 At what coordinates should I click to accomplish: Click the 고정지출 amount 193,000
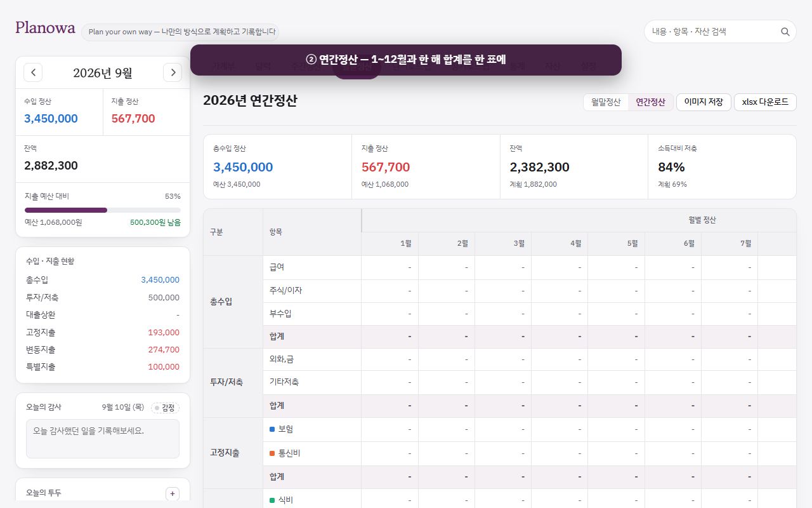pyautogui.click(x=164, y=332)
